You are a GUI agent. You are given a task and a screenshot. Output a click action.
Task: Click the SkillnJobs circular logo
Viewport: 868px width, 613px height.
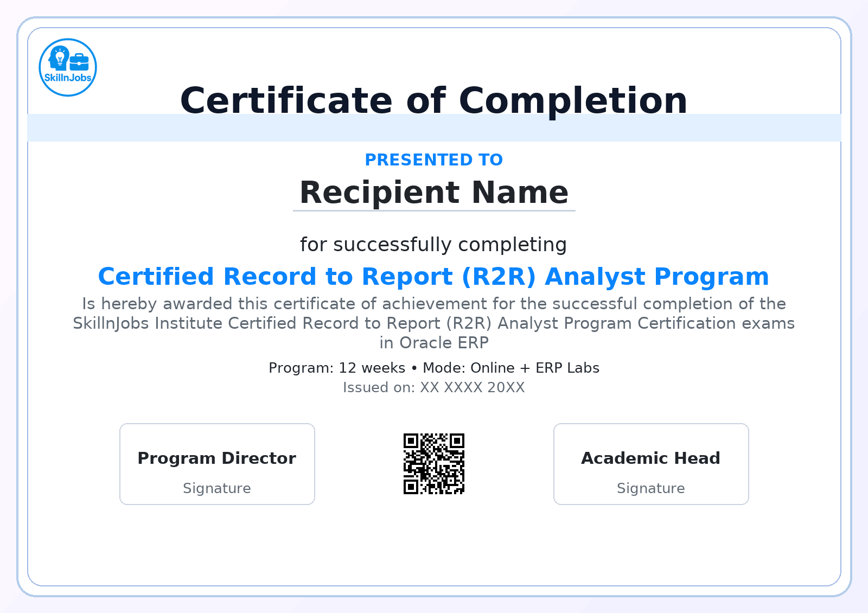coord(68,67)
